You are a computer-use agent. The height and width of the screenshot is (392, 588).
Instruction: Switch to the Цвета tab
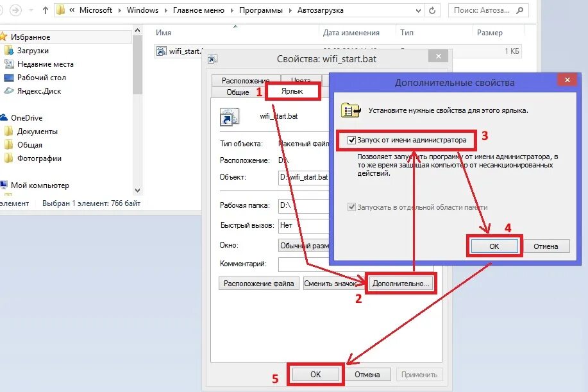coord(301,80)
